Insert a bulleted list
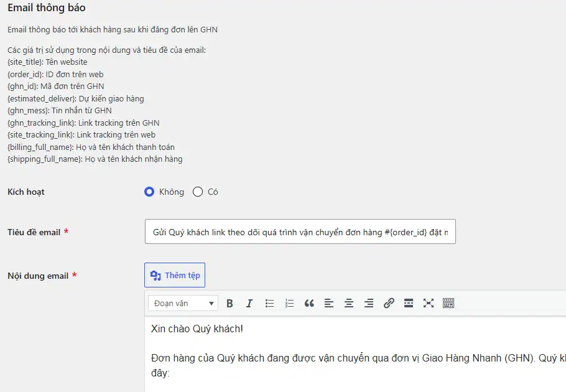This screenshot has width=566, height=392. (x=269, y=303)
